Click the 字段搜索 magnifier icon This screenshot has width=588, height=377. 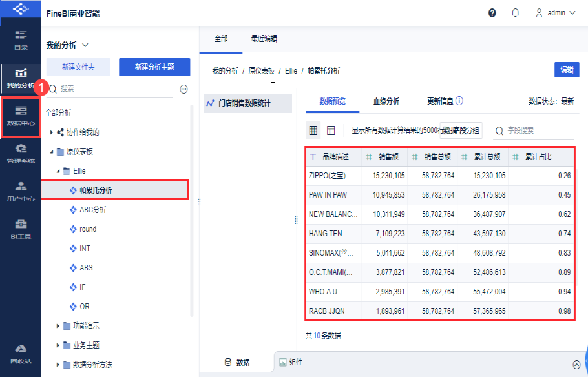tap(499, 131)
